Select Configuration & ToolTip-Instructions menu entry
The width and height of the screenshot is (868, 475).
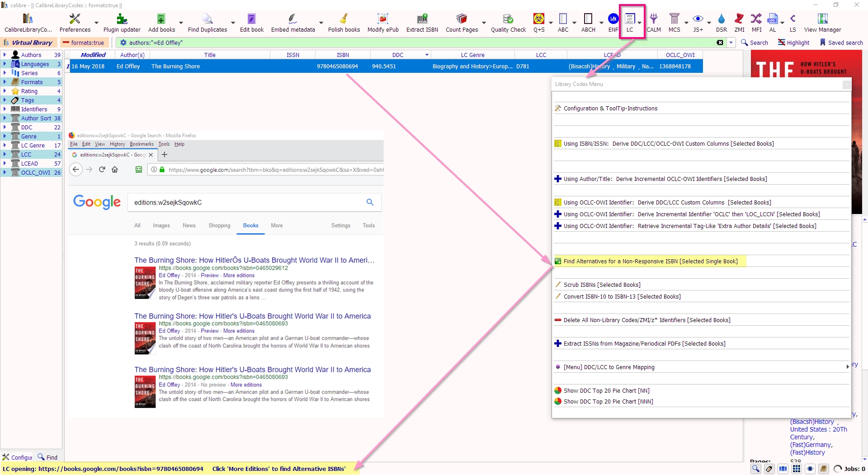(702, 109)
